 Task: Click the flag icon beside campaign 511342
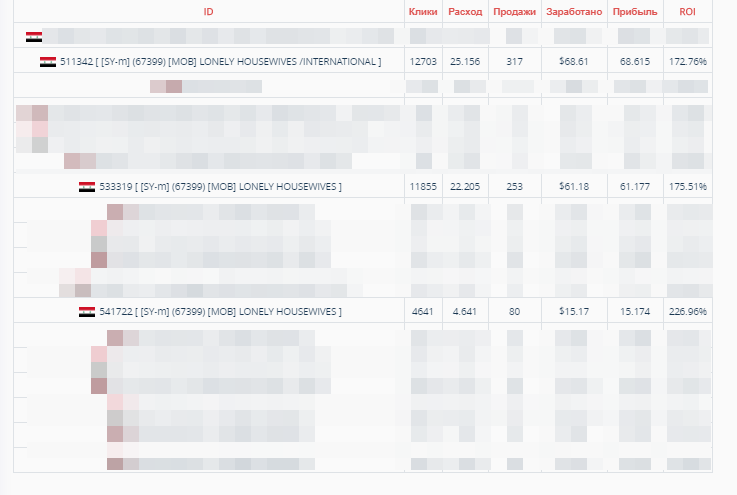pyautogui.click(x=48, y=62)
